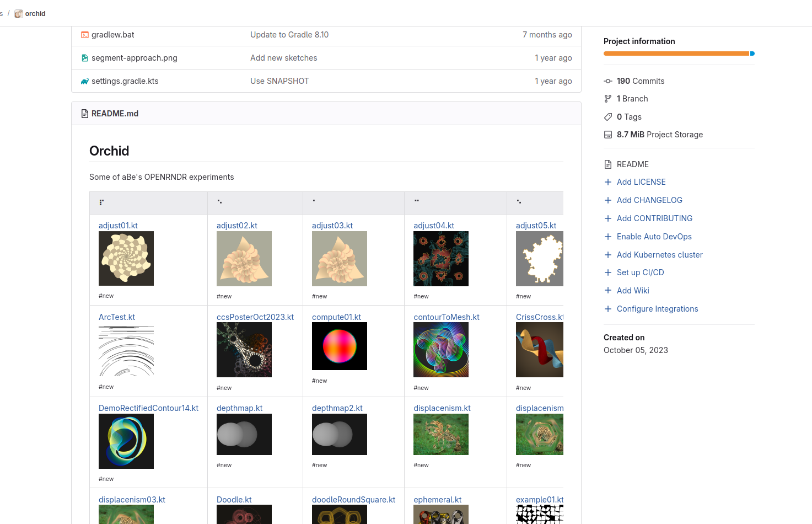The image size is (812, 524).
Task: Click the plus icon next to Enable Auto DevOps
Action: click(x=608, y=237)
